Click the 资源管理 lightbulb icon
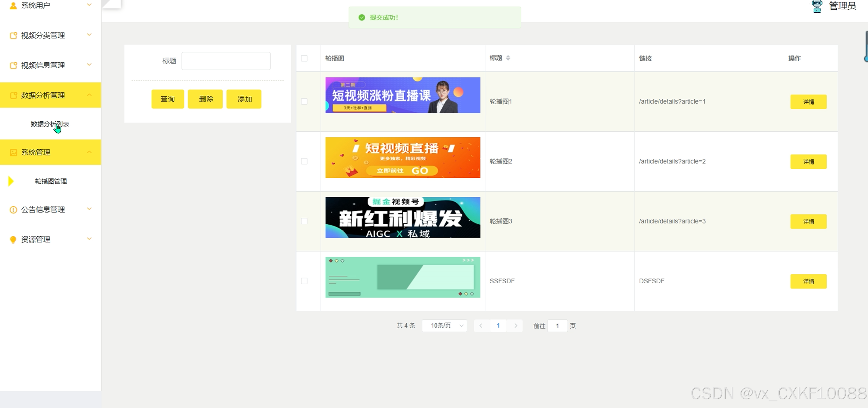868x408 pixels. click(x=13, y=239)
